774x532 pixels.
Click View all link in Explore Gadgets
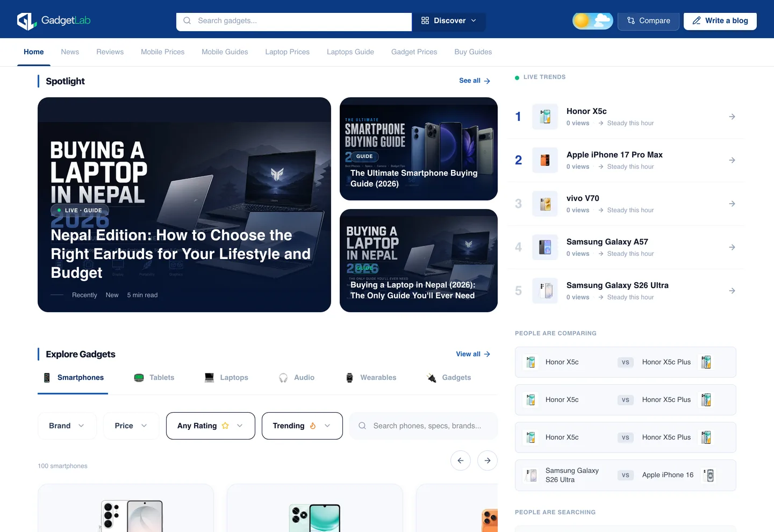[473, 354]
